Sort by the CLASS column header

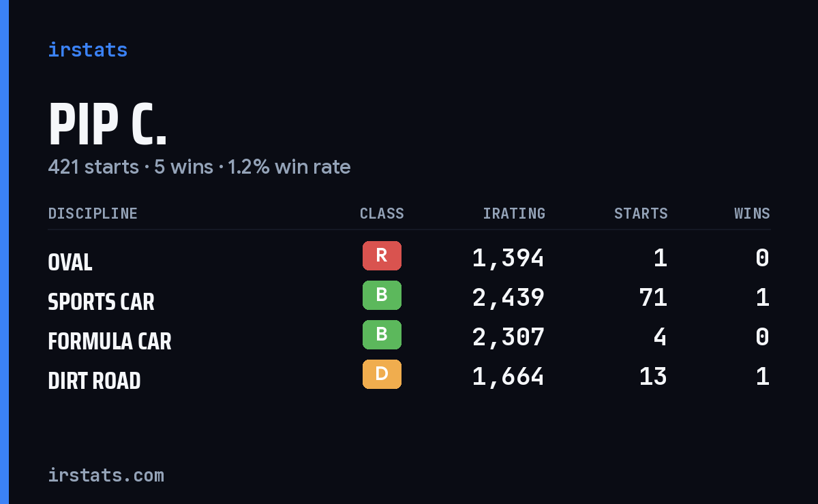(382, 214)
